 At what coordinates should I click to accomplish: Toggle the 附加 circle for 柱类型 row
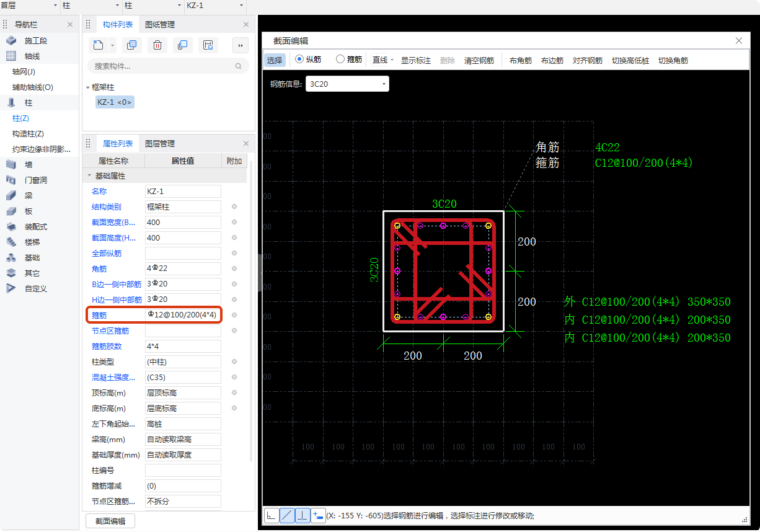click(234, 362)
